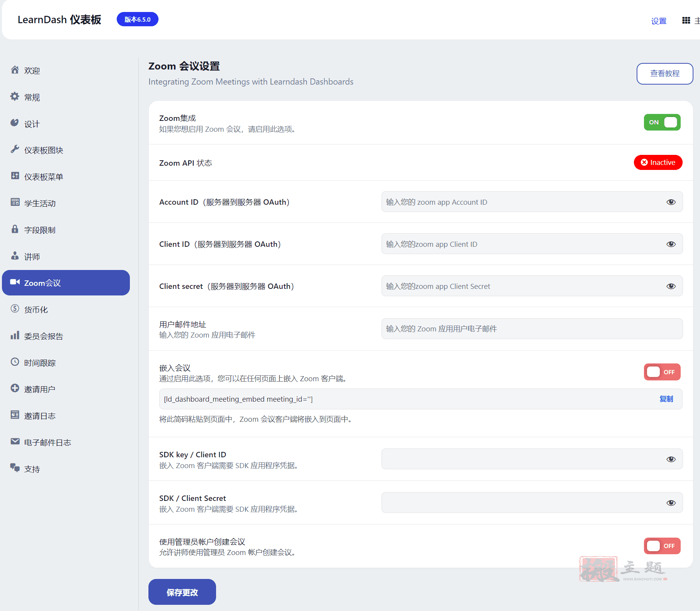
Task: Click the bar chart icon beside 委员会报告
Action: tap(15, 335)
